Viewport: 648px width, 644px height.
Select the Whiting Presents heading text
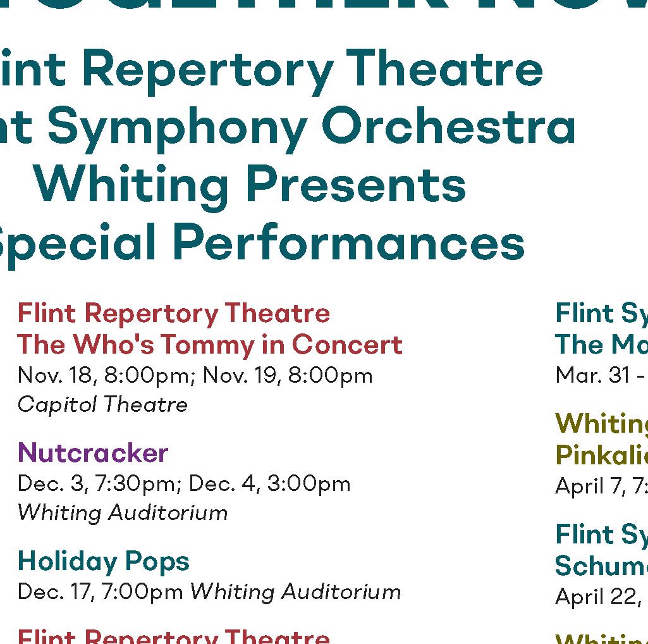(250, 185)
